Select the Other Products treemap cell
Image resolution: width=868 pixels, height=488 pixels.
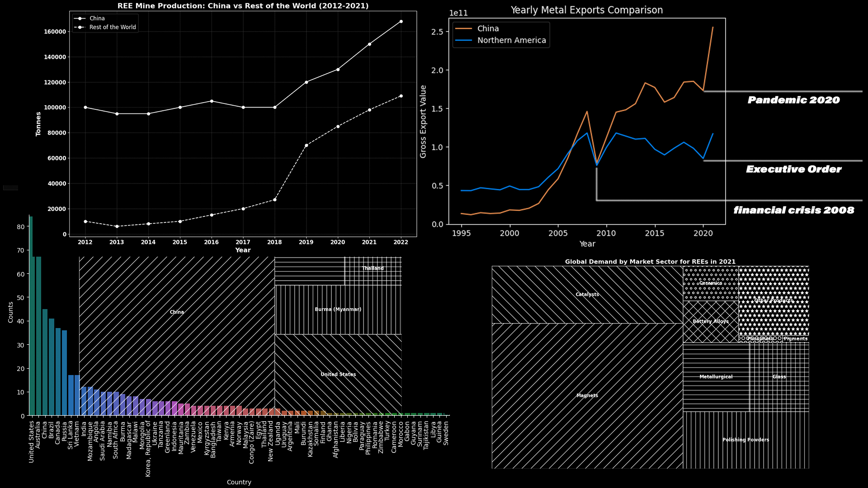coord(774,300)
